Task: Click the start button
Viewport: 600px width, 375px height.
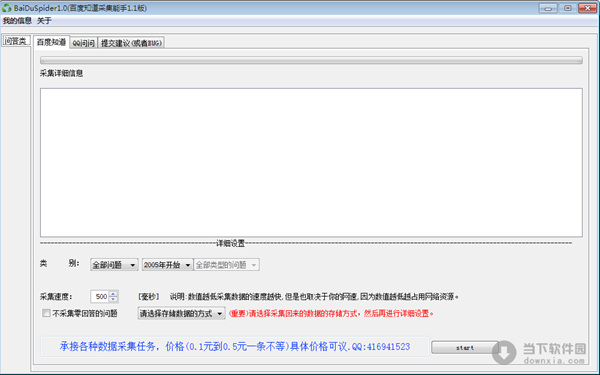Action: point(465,347)
